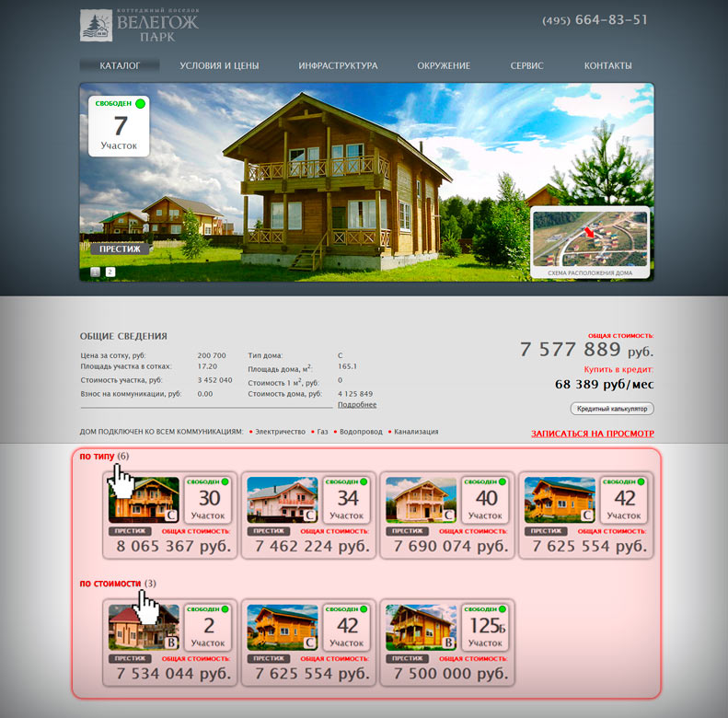Click the Купить в кредит label

618,369
